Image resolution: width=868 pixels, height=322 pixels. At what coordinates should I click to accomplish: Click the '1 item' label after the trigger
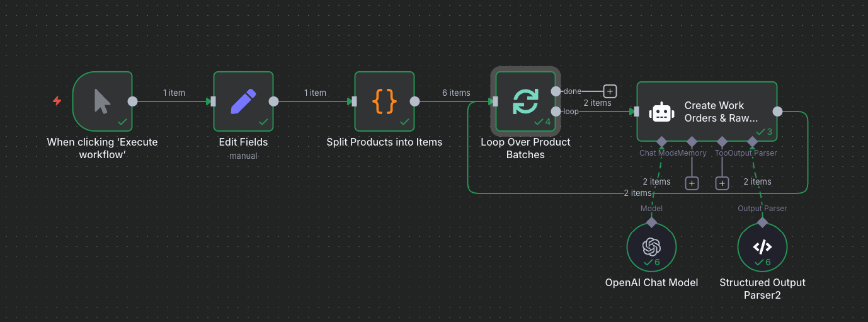tap(174, 93)
